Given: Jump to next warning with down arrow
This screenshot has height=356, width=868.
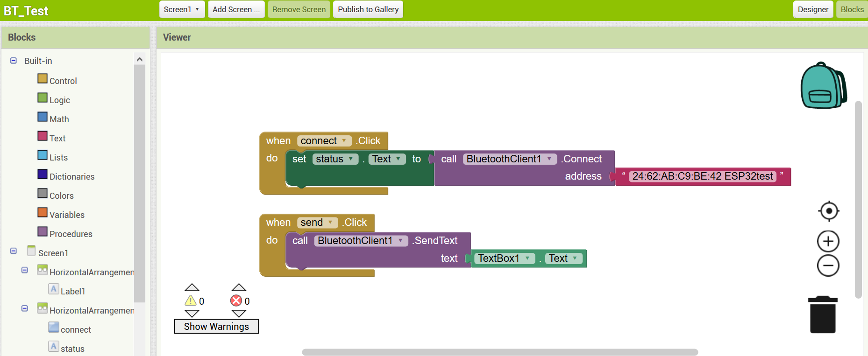Looking at the screenshot, I should coord(192,314).
